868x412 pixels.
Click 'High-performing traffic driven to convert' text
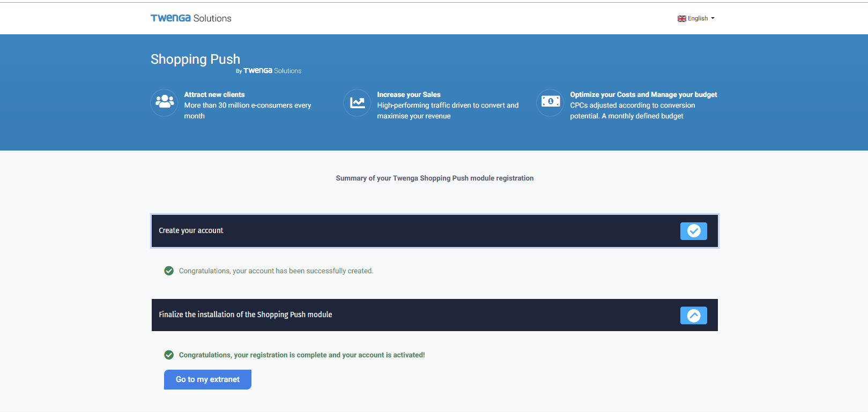[448, 111]
